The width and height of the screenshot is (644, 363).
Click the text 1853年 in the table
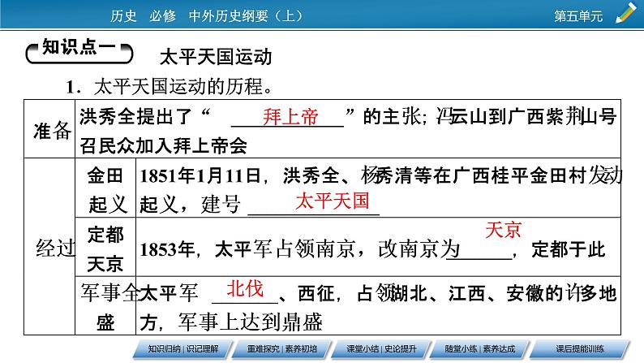[167, 249]
